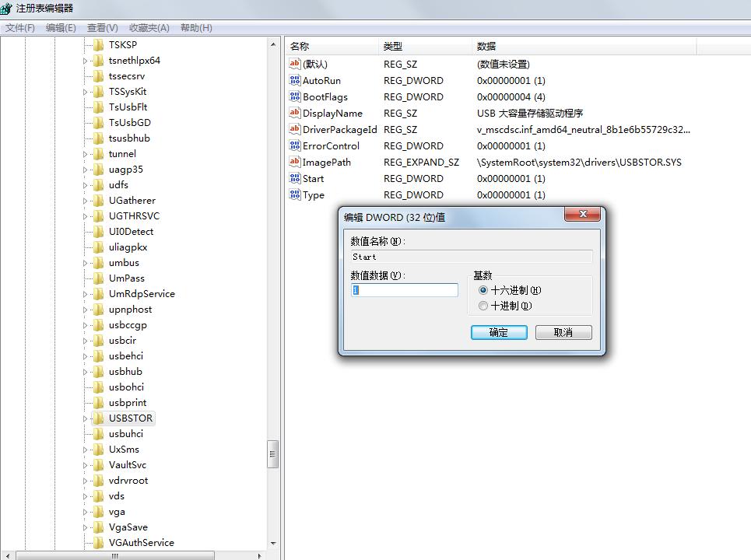Screen dimensions: 751x560
Task: Expand the udfs tree node
Action: click(x=86, y=185)
